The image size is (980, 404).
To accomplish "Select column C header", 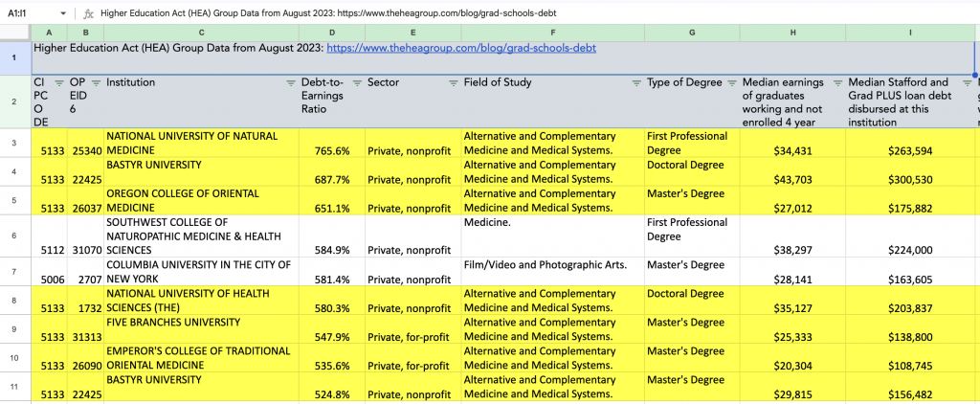I will point(200,33).
